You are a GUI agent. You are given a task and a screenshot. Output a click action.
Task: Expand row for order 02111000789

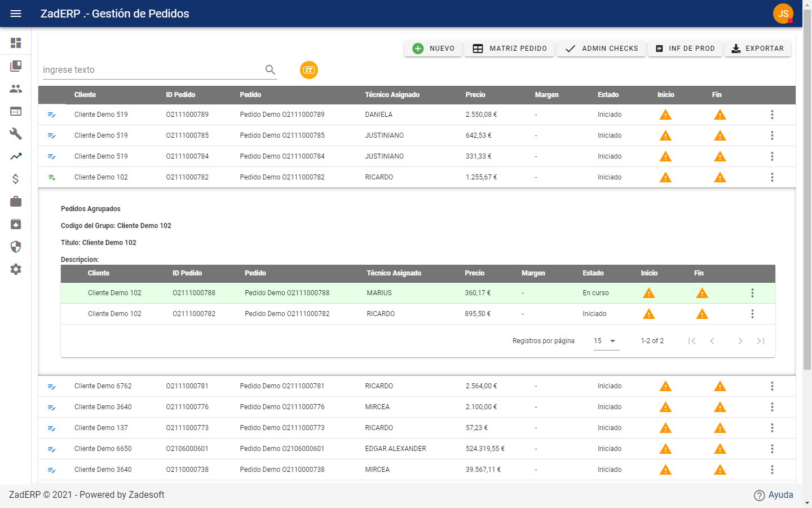(52, 115)
